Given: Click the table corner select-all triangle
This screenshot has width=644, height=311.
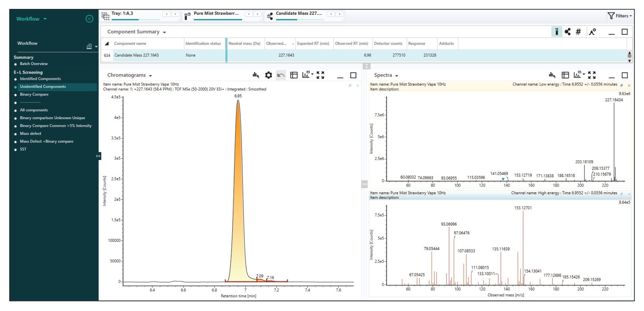Looking at the screenshot, I should (x=107, y=43).
